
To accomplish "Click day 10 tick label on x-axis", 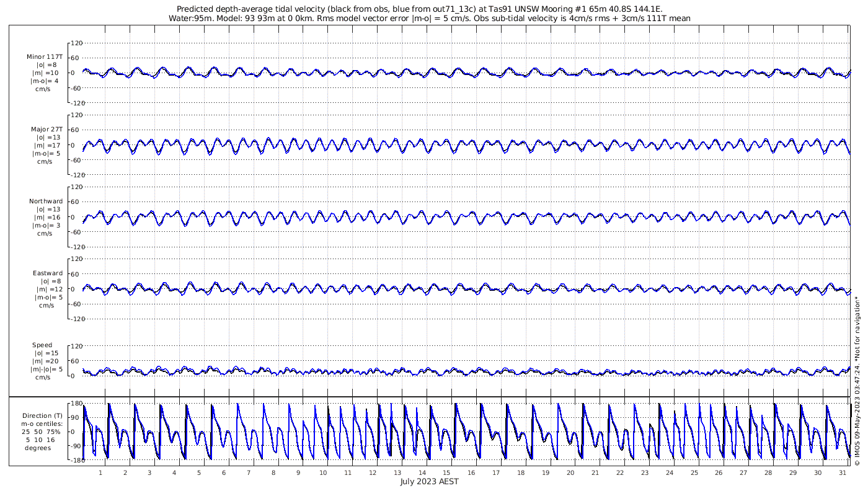I will pyautogui.click(x=323, y=472).
